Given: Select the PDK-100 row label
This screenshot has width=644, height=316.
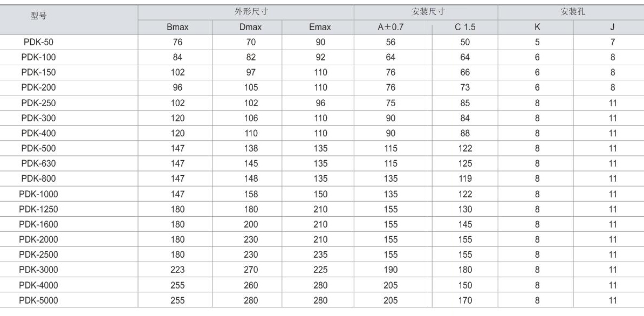Looking at the screenshot, I should click(38, 57).
